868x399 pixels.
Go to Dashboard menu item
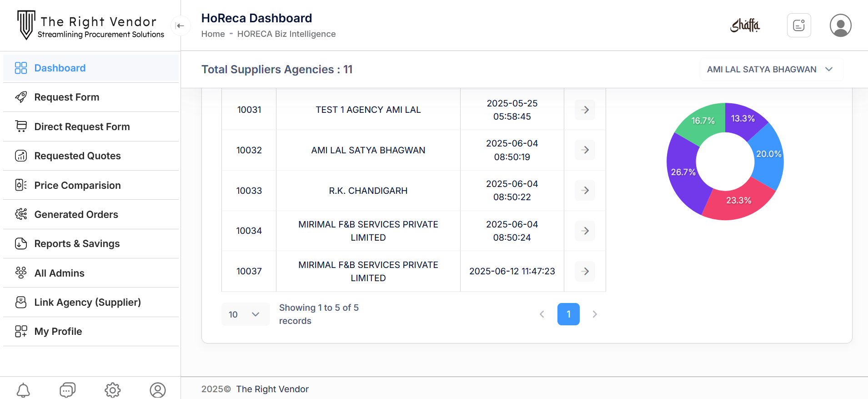(91, 68)
